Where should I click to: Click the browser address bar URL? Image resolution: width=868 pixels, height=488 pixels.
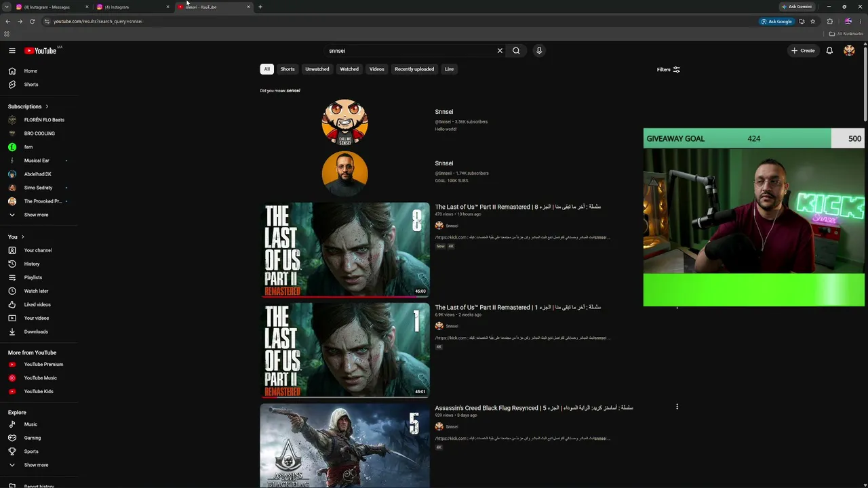tap(98, 21)
